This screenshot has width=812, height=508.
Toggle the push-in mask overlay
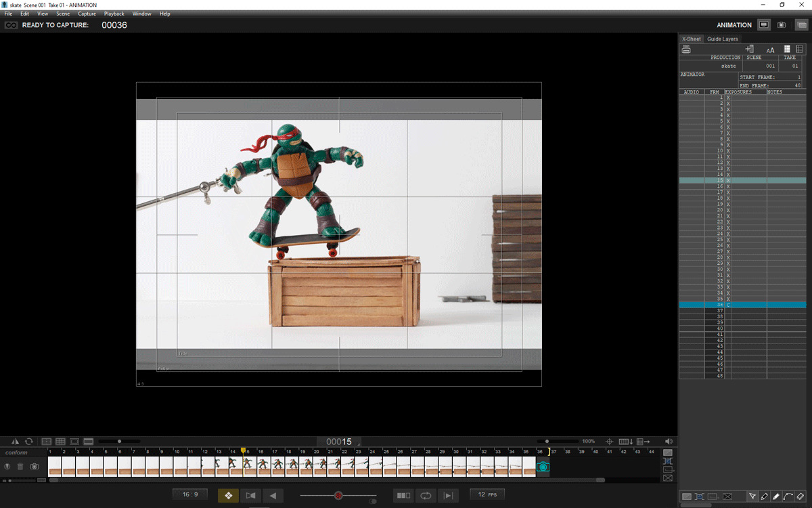(88, 442)
